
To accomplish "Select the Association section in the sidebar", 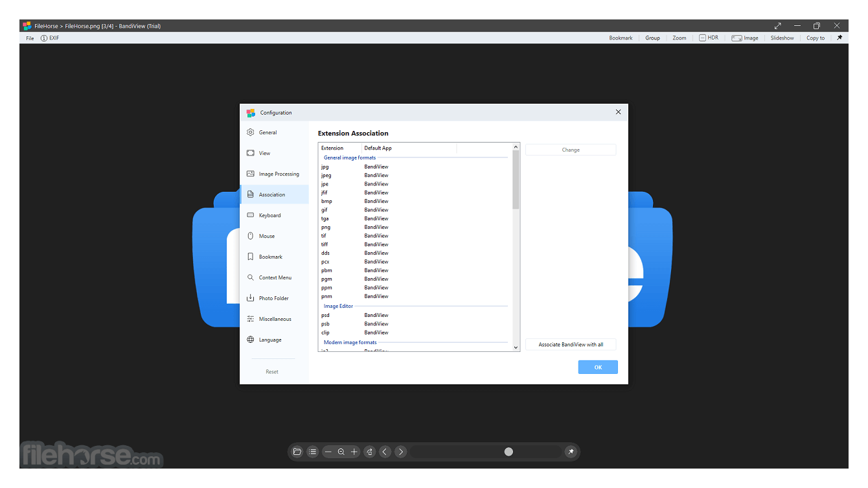I will point(274,194).
